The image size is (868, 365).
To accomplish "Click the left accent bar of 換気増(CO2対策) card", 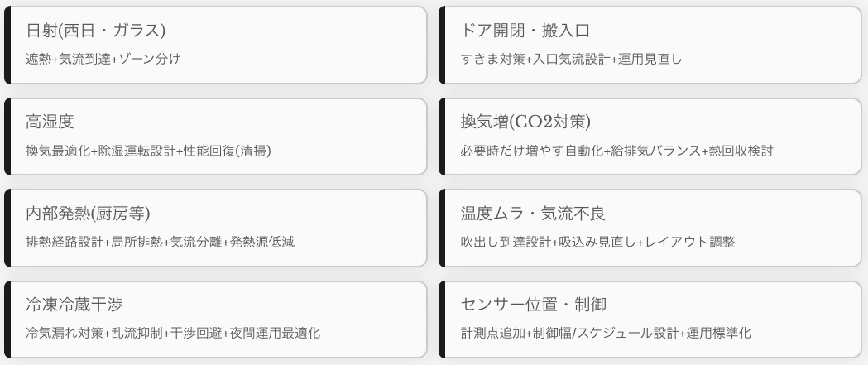I will pos(442,137).
